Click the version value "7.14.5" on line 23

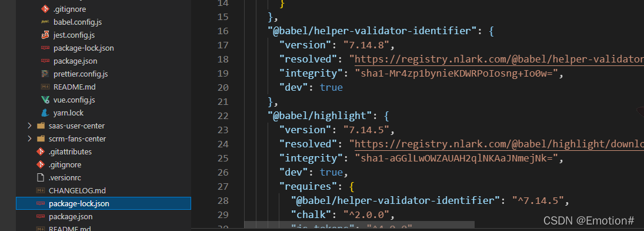(366, 130)
